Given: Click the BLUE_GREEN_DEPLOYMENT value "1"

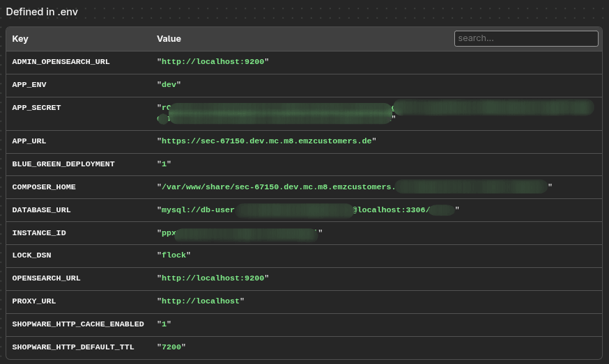Looking at the screenshot, I should tap(164, 164).
